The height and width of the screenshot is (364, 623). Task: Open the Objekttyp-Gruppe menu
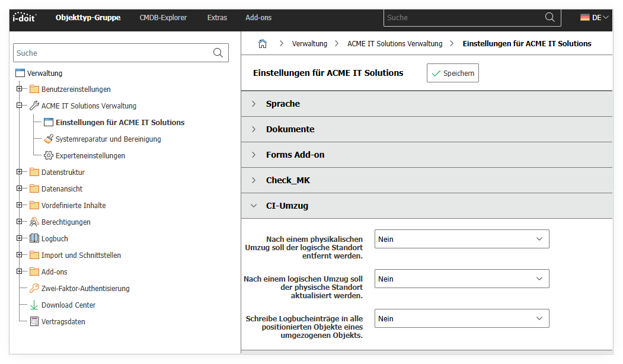(x=88, y=17)
